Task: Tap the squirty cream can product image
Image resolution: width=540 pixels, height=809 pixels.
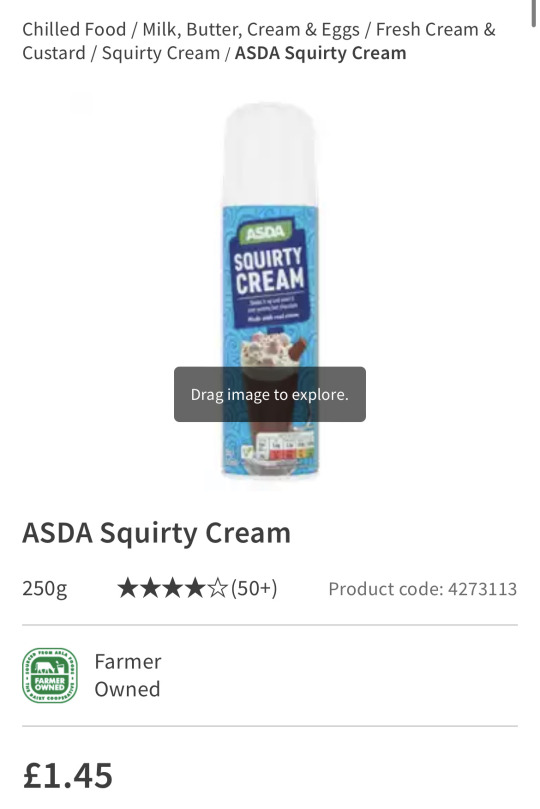Action: point(270,292)
